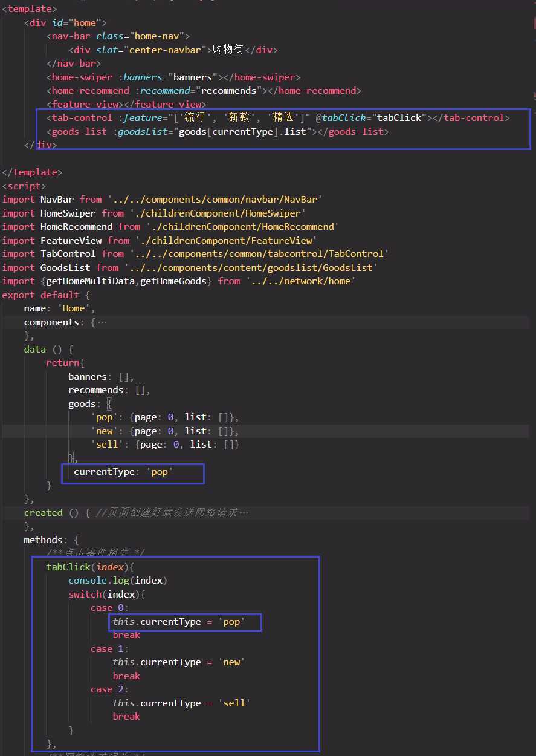
Task: Click the currentType: 'pop' data property
Action: [124, 472]
